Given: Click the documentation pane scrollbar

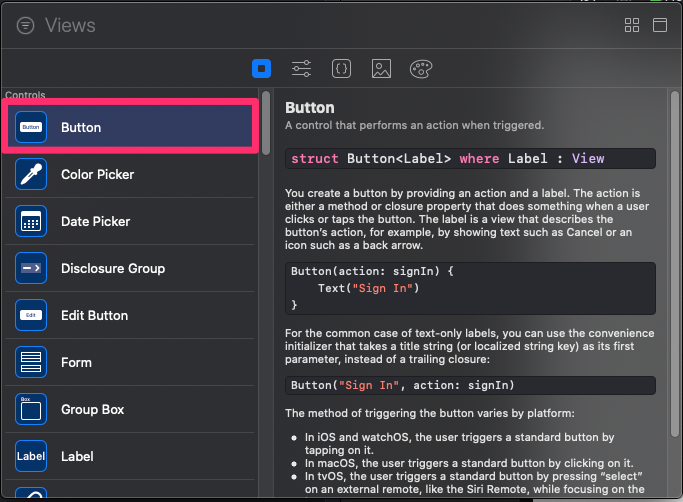Looking at the screenshot, I should point(675,264).
